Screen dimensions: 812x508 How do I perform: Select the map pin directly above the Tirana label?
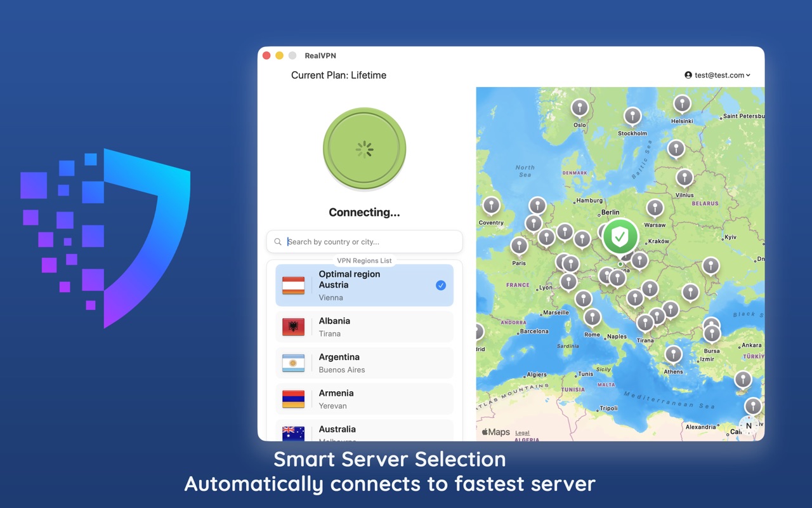[645, 323]
